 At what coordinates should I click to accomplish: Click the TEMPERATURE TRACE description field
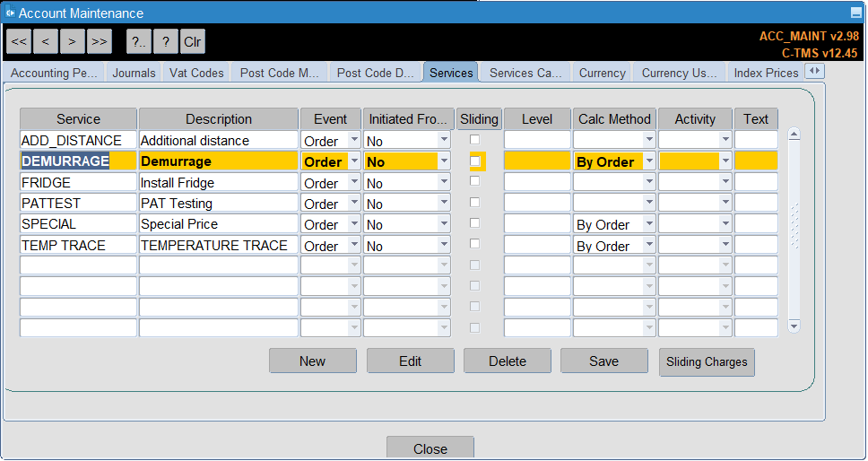point(219,245)
